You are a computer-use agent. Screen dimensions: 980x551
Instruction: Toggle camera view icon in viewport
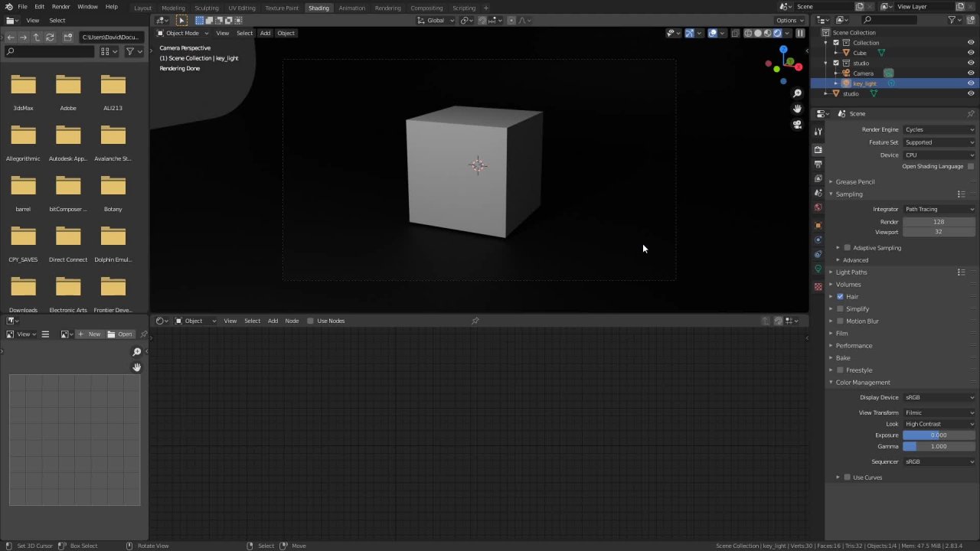click(x=797, y=125)
